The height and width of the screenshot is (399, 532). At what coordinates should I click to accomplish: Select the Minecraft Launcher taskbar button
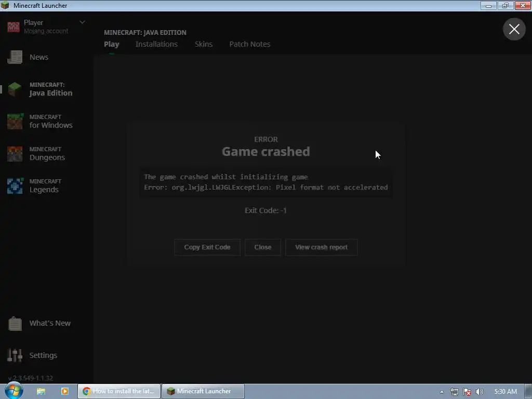pyautogui.click(x=203, y=391)
